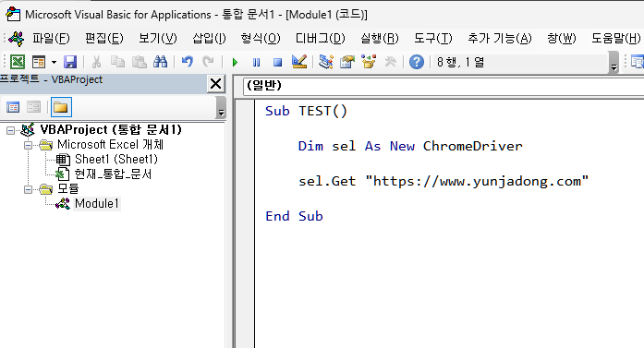The image size is (644, 348).
Task: Open the 보기(V) menu
Action: pyautogui.click(x=158, y=38)
